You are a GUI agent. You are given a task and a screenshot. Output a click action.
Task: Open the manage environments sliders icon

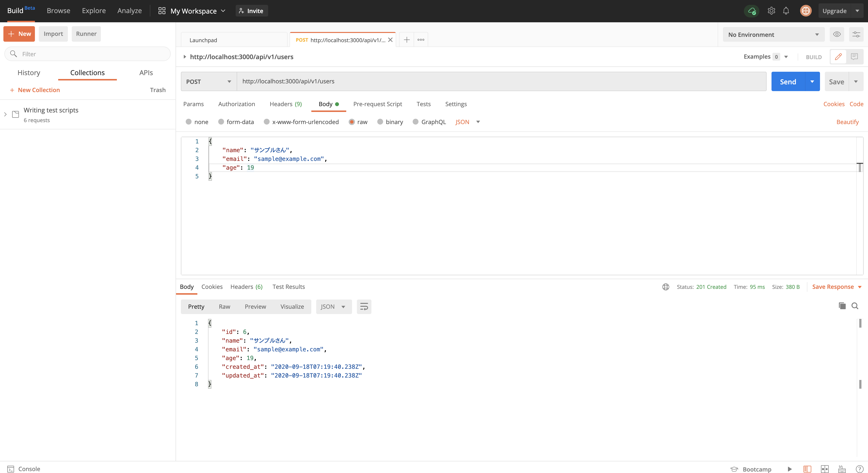(x=856, y=34)
